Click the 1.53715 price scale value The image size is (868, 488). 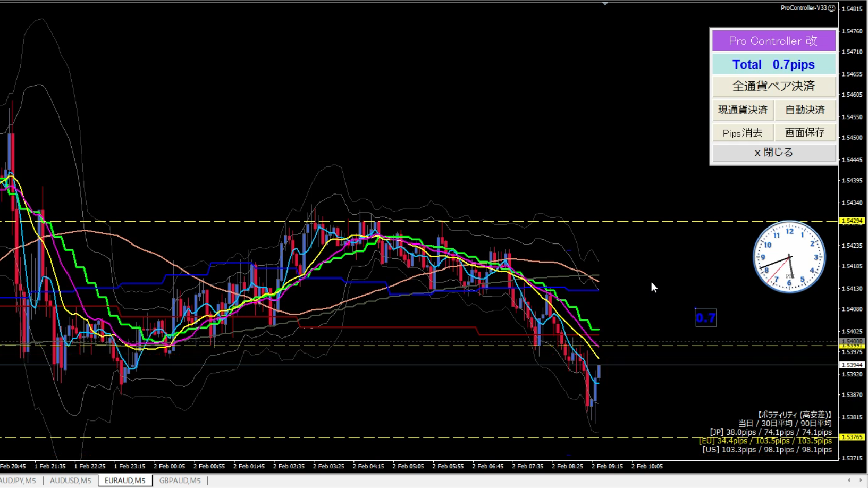pos(852,458)
